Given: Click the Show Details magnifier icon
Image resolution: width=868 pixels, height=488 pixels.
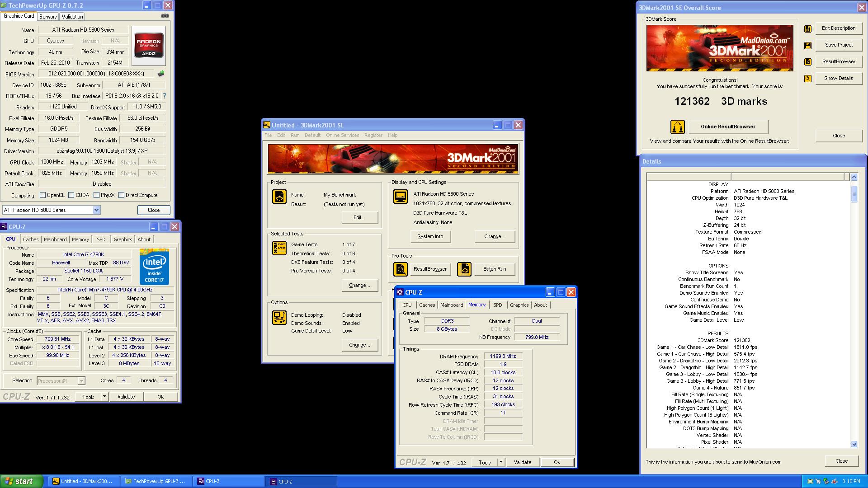Looking at the screenshot, I should [808, 79].
